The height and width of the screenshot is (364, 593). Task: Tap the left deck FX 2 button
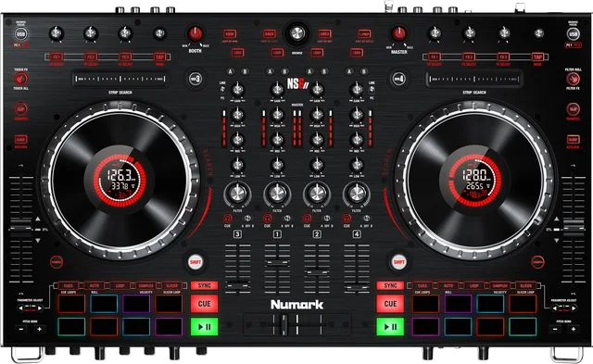91,57
